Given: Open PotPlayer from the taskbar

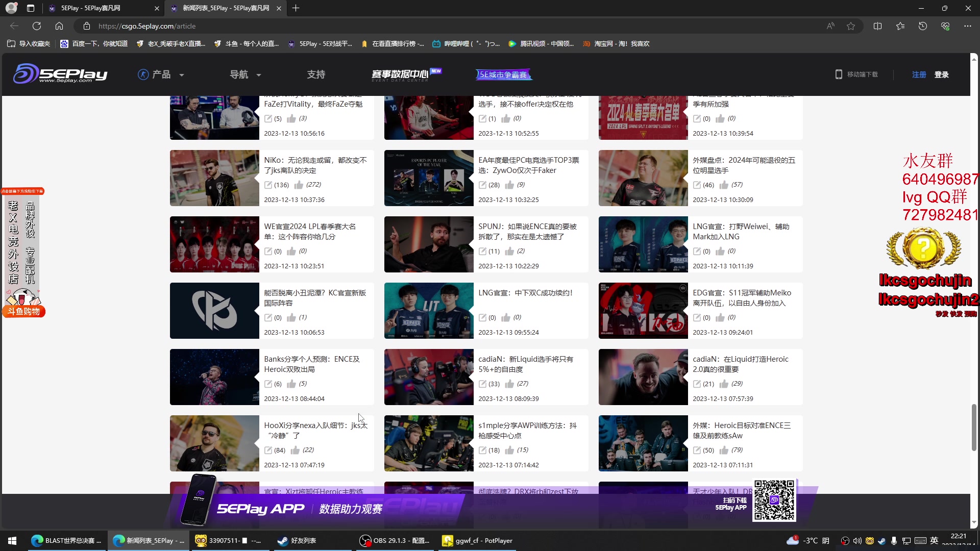Looking at the screenshot, I should click(477, 540).
